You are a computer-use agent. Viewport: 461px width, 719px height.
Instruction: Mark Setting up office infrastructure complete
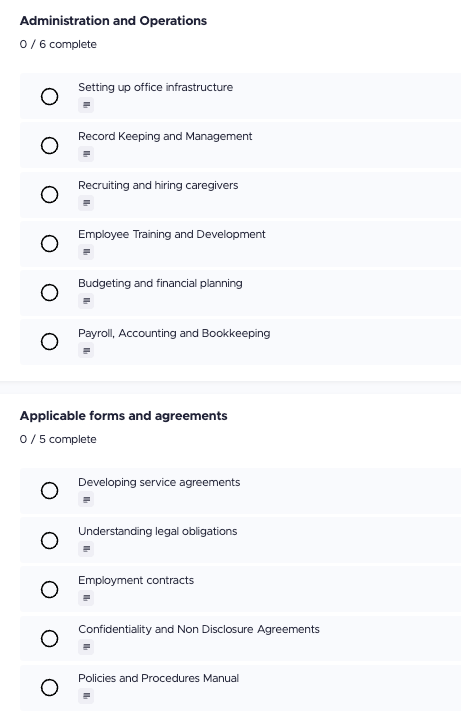pos(50,96)
